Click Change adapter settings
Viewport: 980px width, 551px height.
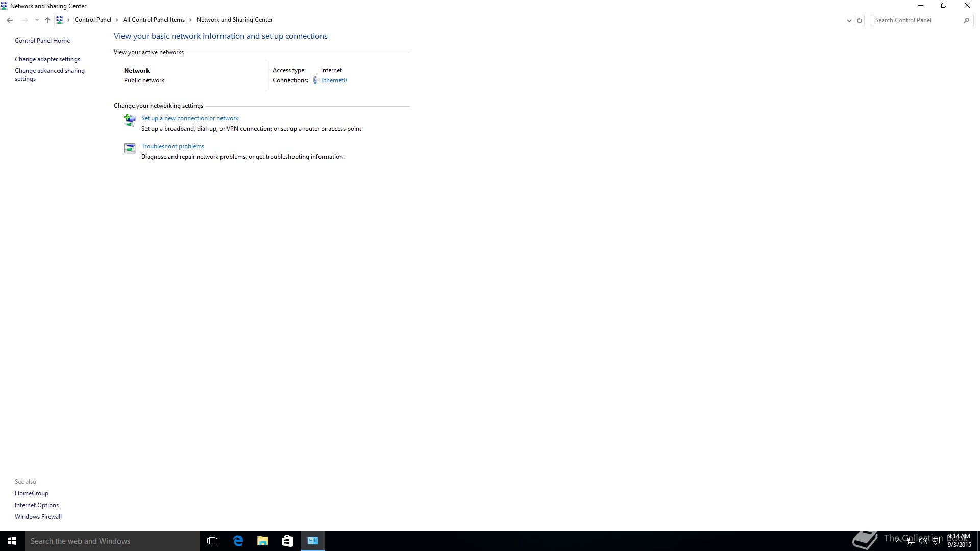(47, 59)
